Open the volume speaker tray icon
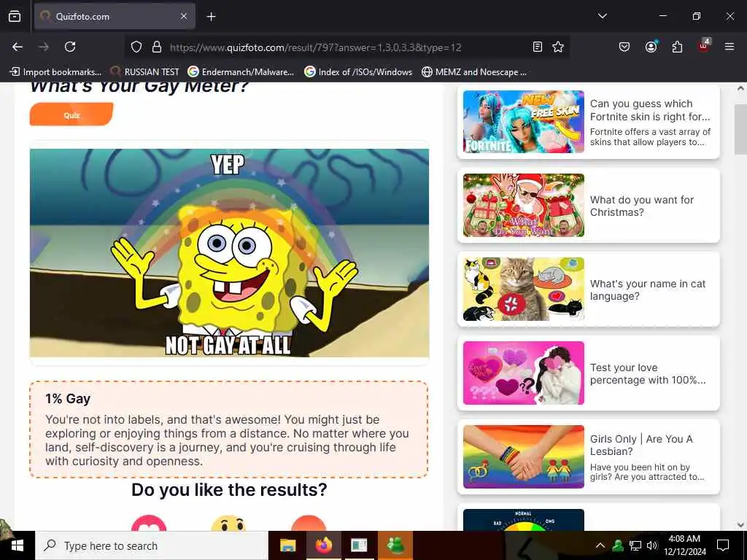 [x=652, y=545]
